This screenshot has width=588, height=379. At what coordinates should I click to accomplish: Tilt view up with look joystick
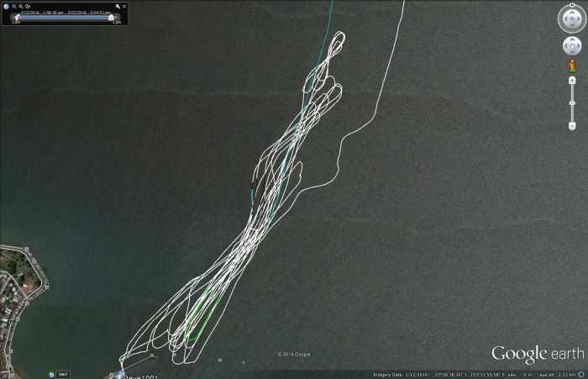coord(571,12)
